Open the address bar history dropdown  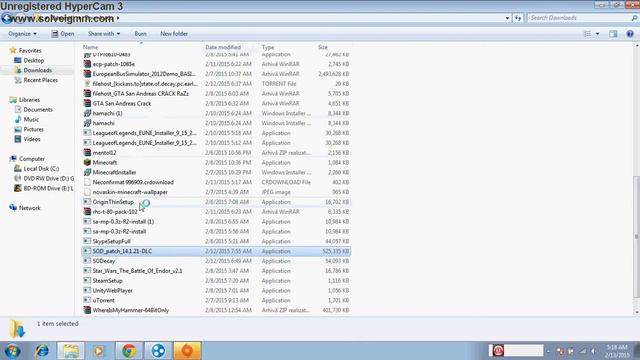point(507,18)
